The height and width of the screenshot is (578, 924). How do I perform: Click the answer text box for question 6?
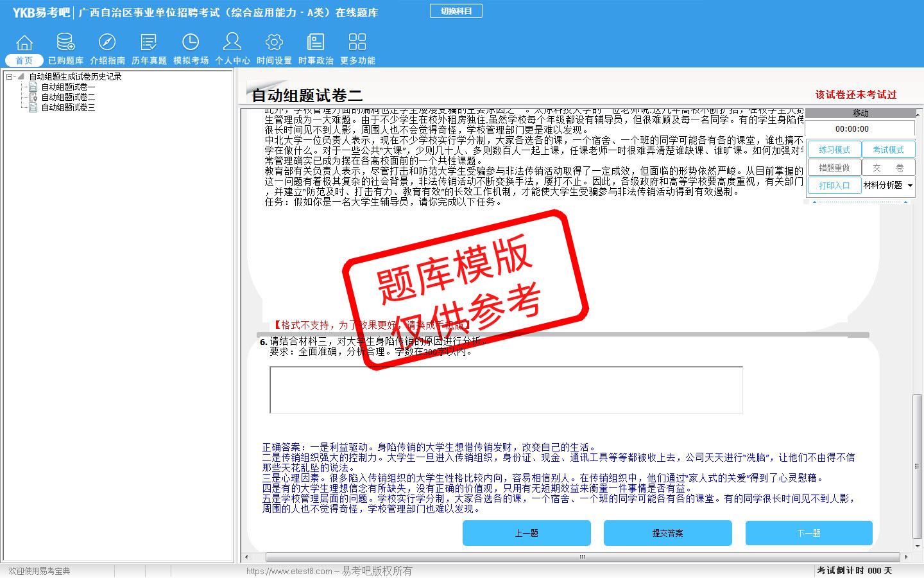(506, 390)
